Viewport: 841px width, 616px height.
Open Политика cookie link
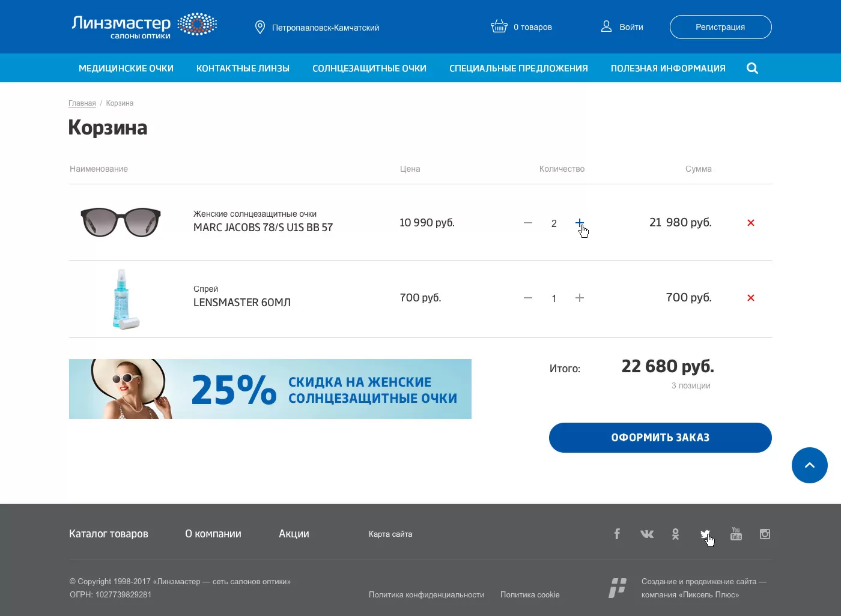[530, 595]
